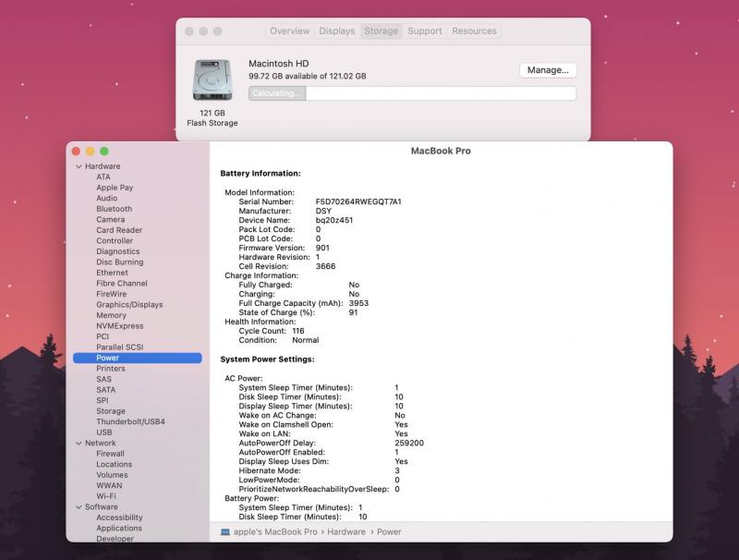739x560 pixels.
Task: Open the Audio hardware section
Action: point(106,199)
